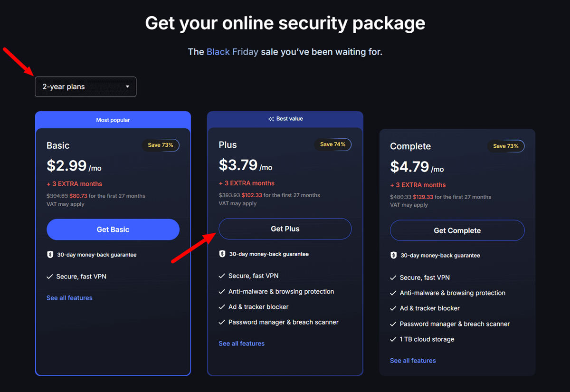Click the shield icon beside Basic plan's money-back guarantee
The height and width of the screenshot is (392, 570).
tap(50, 254)
